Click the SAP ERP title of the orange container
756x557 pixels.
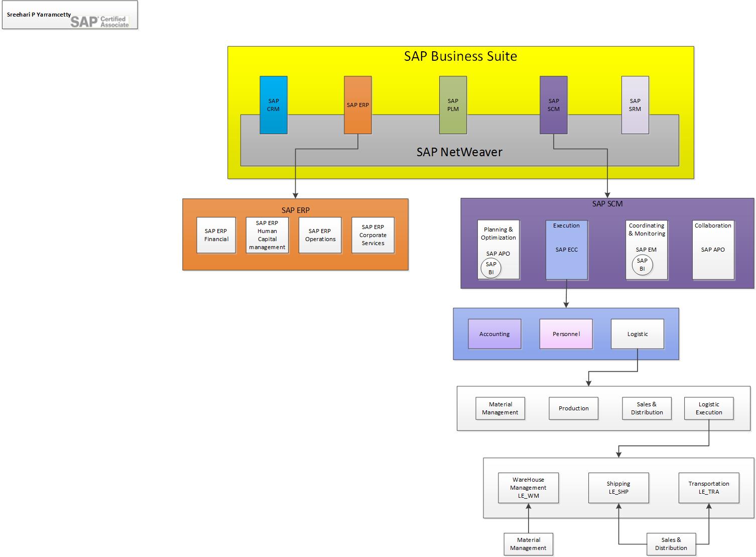296,210
